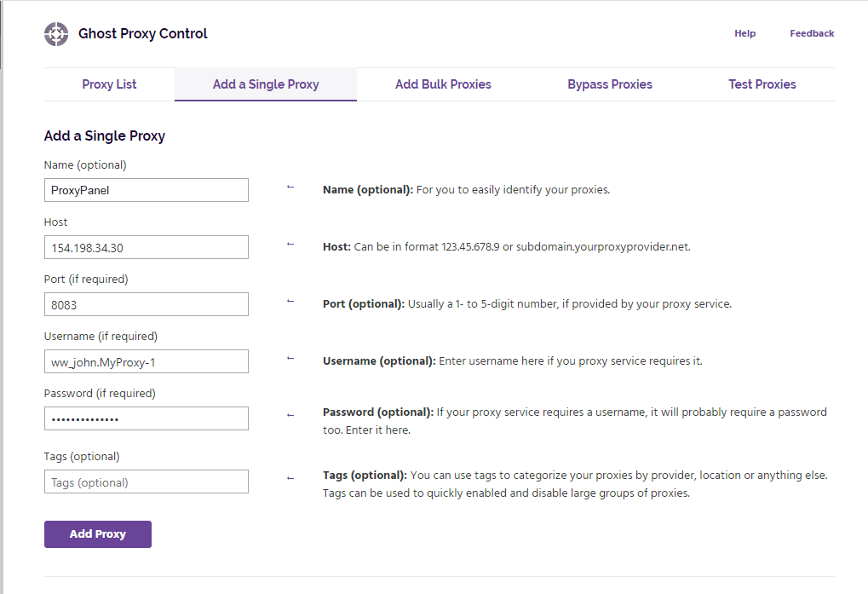This screenshot has width=868, height=594.
Task: Open the Help link
Action: tap(744, 34)
